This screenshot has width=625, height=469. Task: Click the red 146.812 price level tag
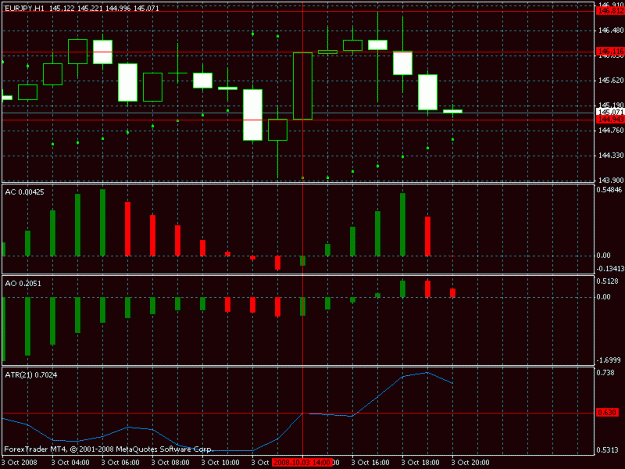click(x=610, y=11)
